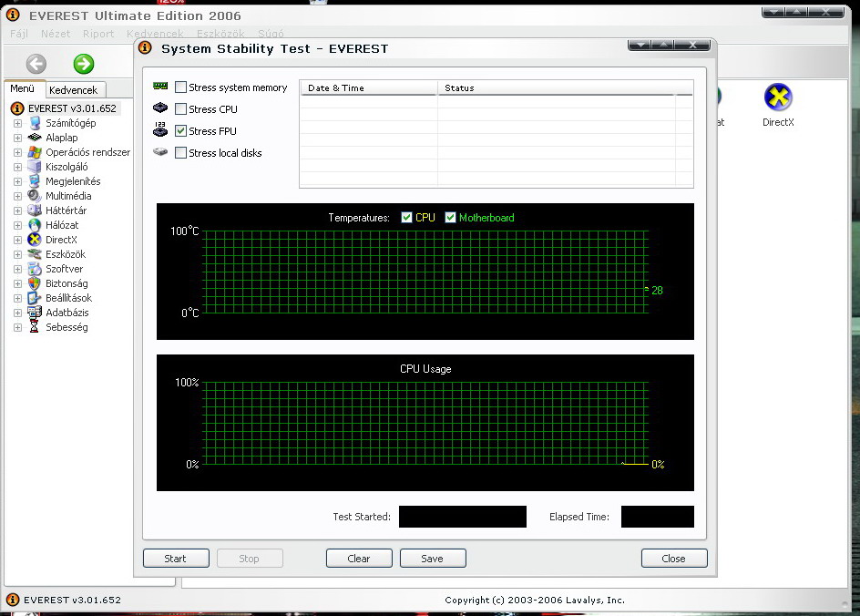Image resolution: width=860 pixels, height=616 pixels.
Task: Click the gray back arrow icon
Action: click(36, 64)
